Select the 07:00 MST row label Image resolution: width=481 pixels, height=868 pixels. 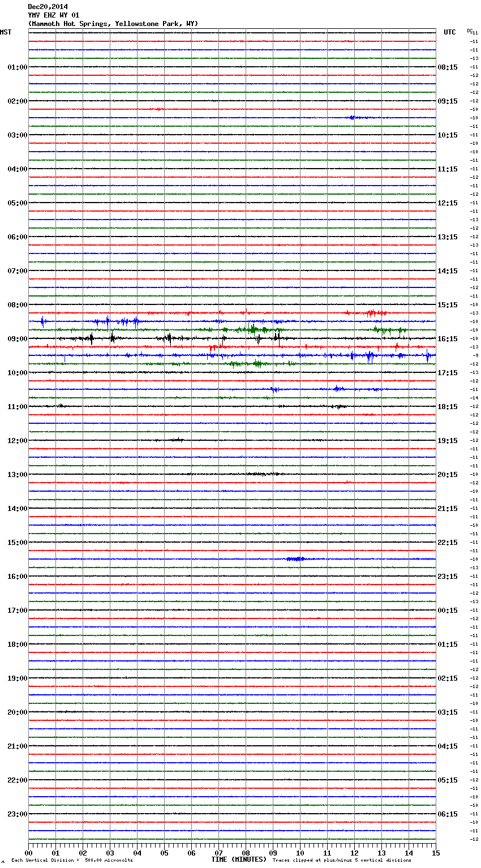(17, 271)
